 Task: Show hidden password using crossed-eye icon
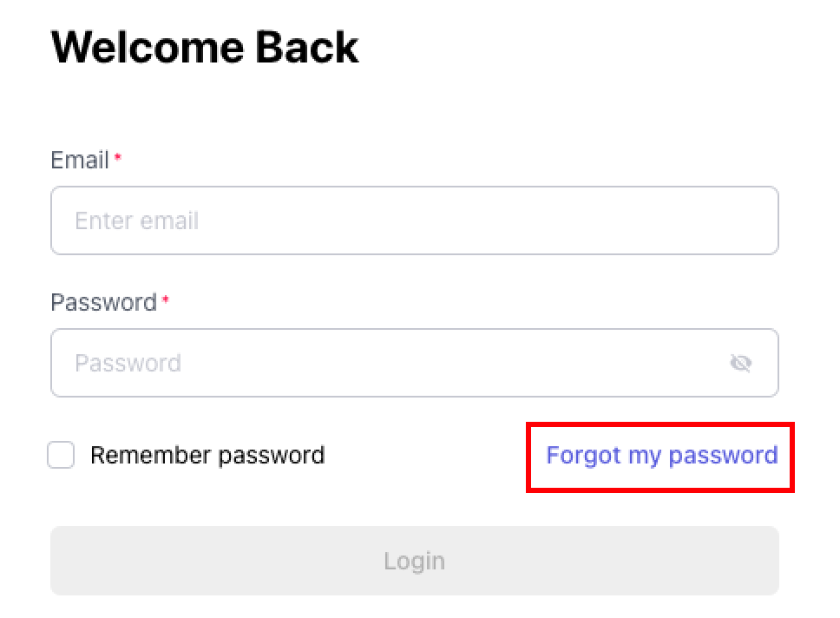pyautogui.click(x=740, y=363)
